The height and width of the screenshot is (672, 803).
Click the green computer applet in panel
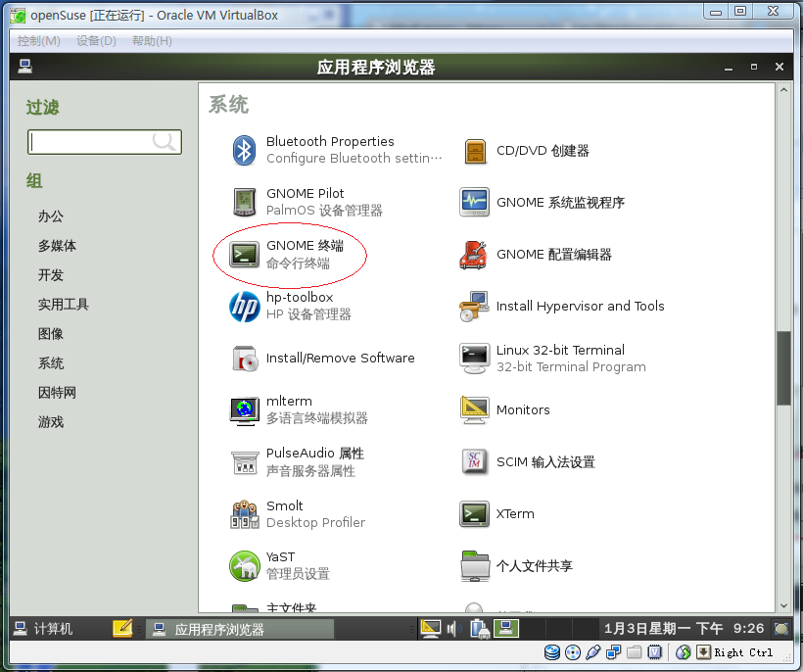506,629
